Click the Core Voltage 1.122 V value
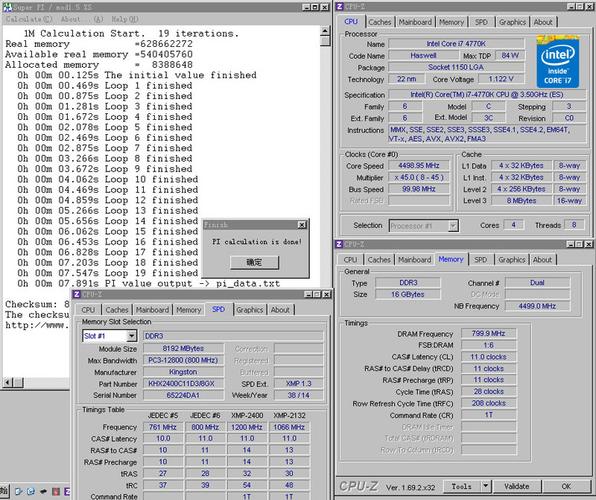Viewport: 596px width, 500px height. tap(501, 79)
